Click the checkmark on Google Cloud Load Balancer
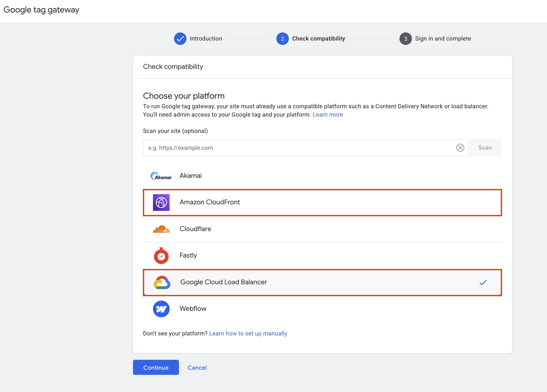547x392 pixels. 483,282
